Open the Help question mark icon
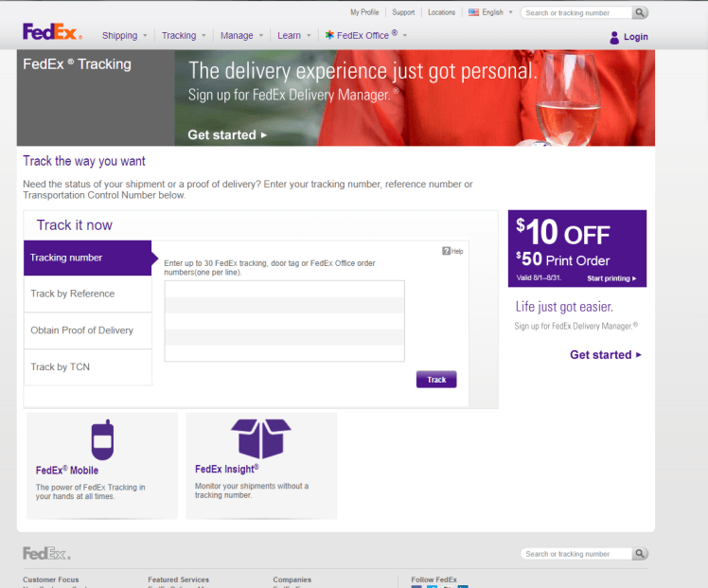This screenshot has width=708, height=588. coord(446,251)
